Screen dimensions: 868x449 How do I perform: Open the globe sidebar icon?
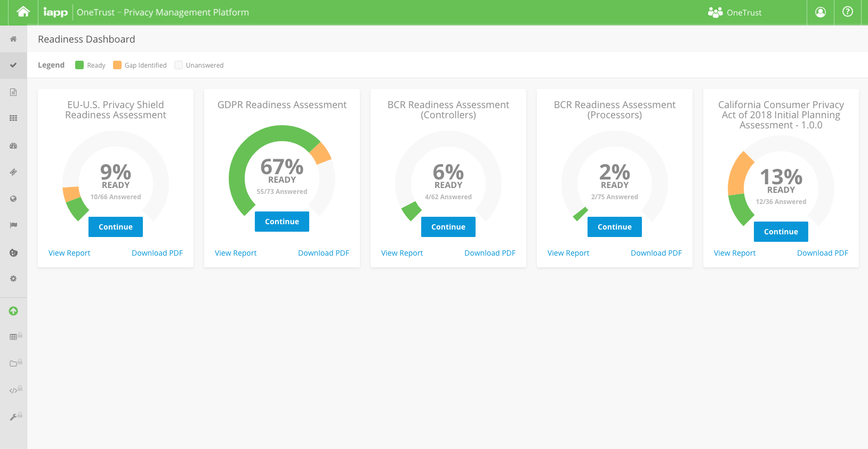tap(13, 199)
